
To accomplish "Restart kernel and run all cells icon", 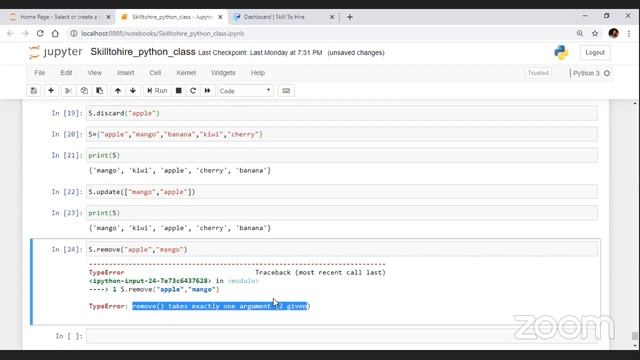I will 208,91.
